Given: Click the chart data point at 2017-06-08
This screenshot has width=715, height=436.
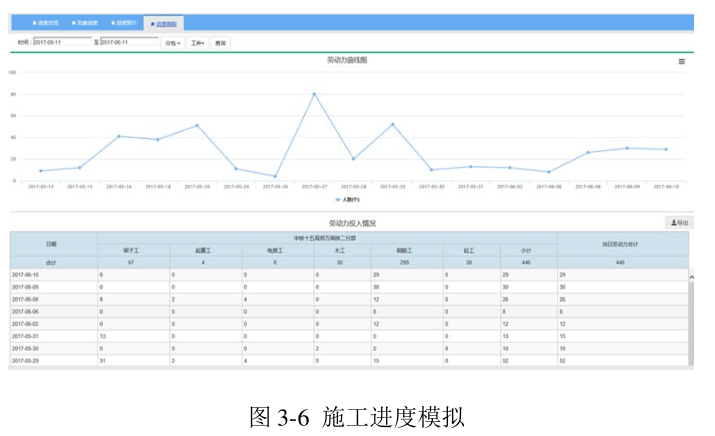Looking at the screenshot, I should (x=588, y=152).
